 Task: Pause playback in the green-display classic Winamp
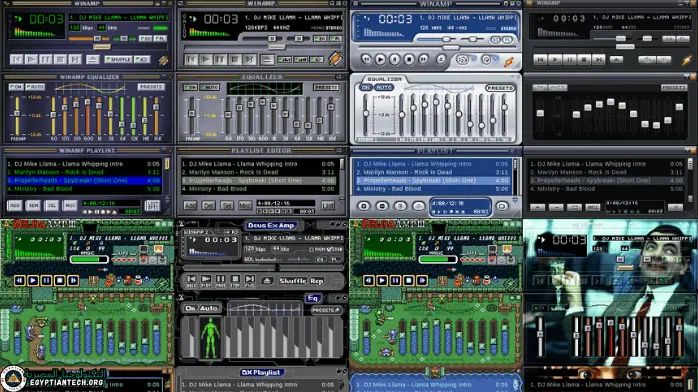[x=46, y=59]
